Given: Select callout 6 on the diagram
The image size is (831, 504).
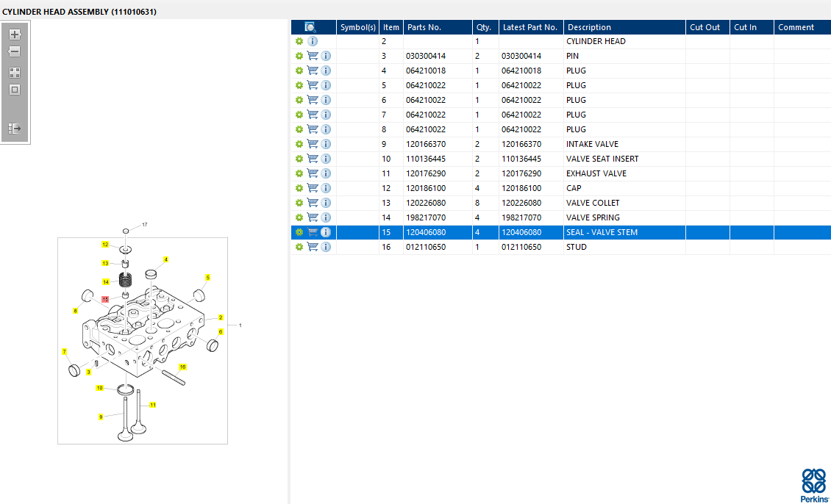Looking at the screenshot, I should tap(221, 331).
